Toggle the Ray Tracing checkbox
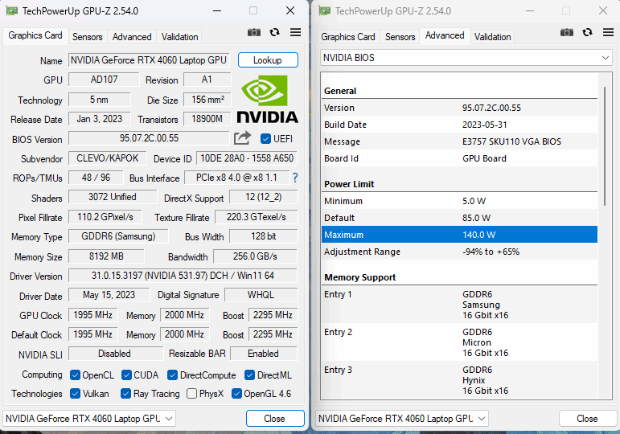This screenshot has height=434, width=620. click(126, 393)
